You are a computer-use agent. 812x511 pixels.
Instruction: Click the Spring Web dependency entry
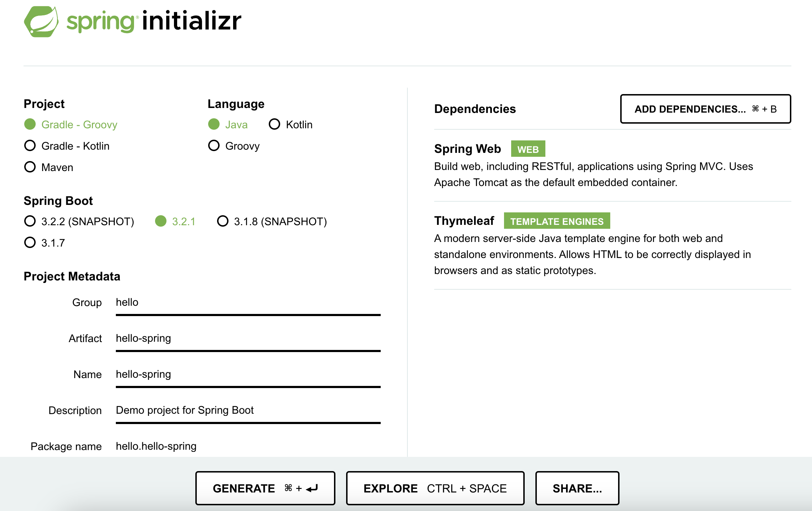(x=612, y=165)
